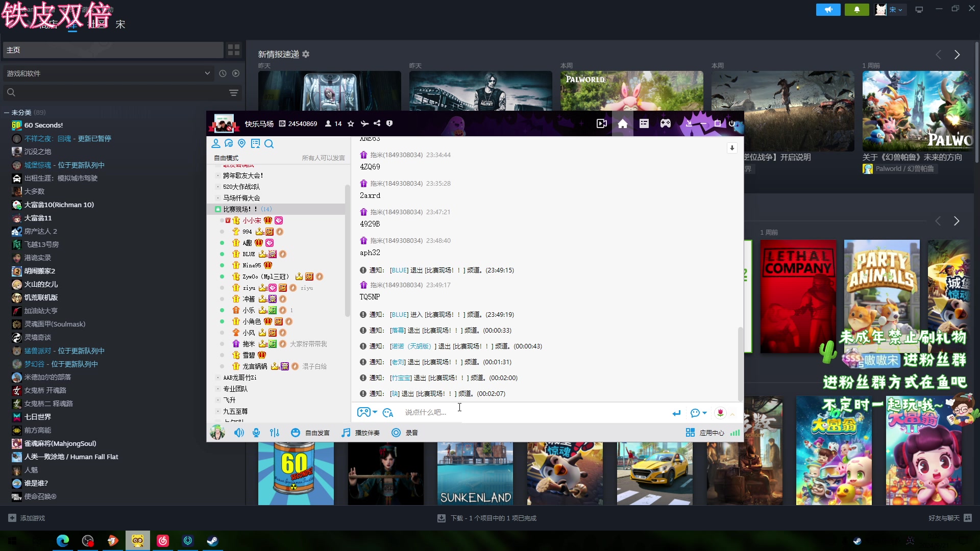Open 好友与聊天 in Steam
Screen dimensions: 980x551
tap(950, 518)
